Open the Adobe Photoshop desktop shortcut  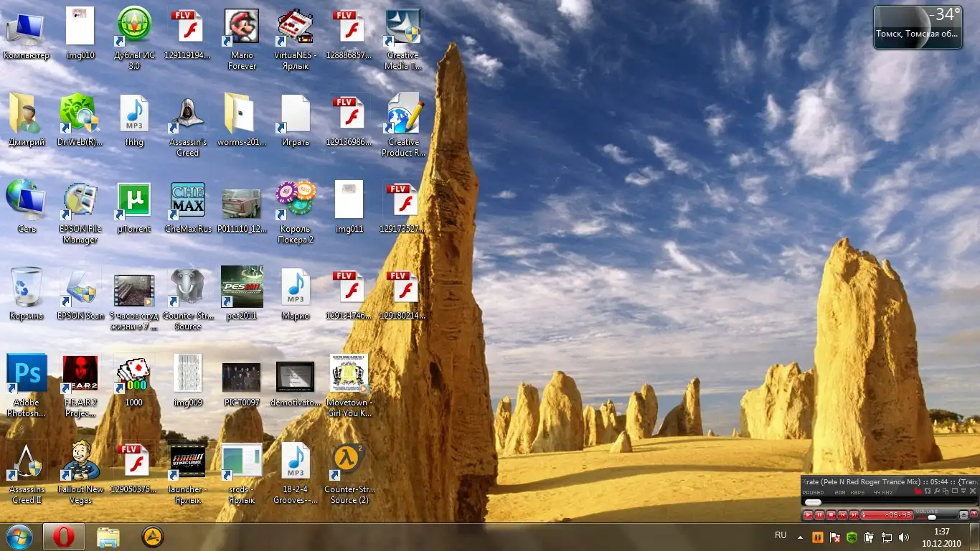(x=27, y=375)
